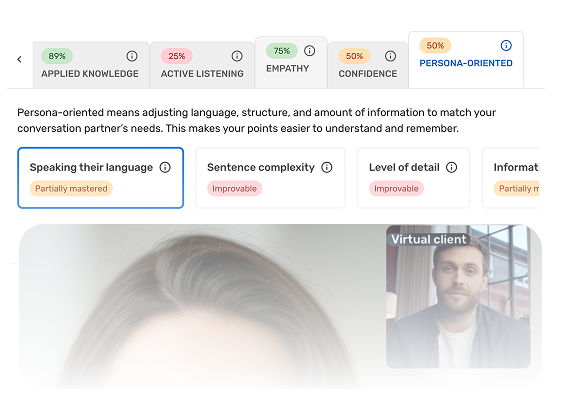562x406 pixels.
Task: Click the Improvable badge under Level of detail
Action: click(x=396, y=188)
